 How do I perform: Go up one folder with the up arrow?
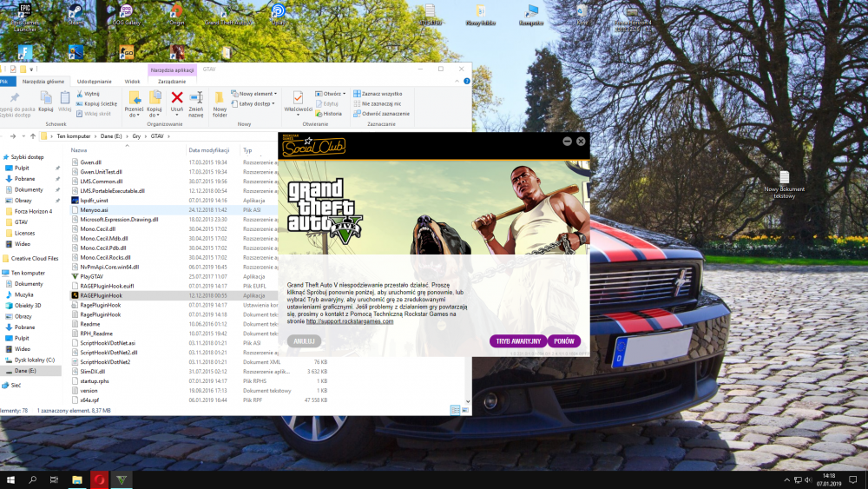(x=33, y=136)
